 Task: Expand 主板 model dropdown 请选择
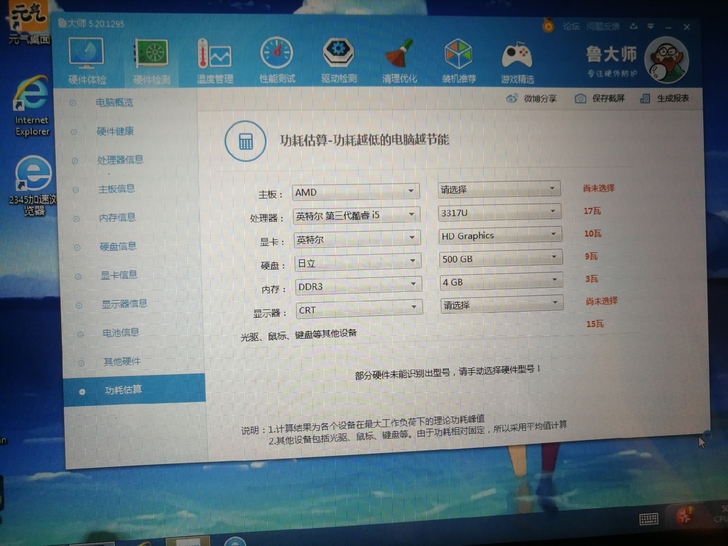coord(499,189)
